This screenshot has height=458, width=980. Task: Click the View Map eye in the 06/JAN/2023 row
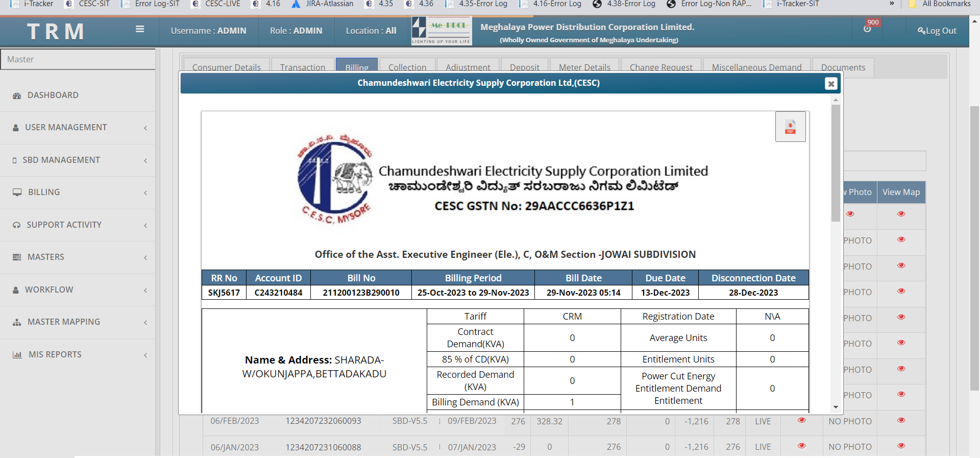pyautogui.click(x=901, y=446)
